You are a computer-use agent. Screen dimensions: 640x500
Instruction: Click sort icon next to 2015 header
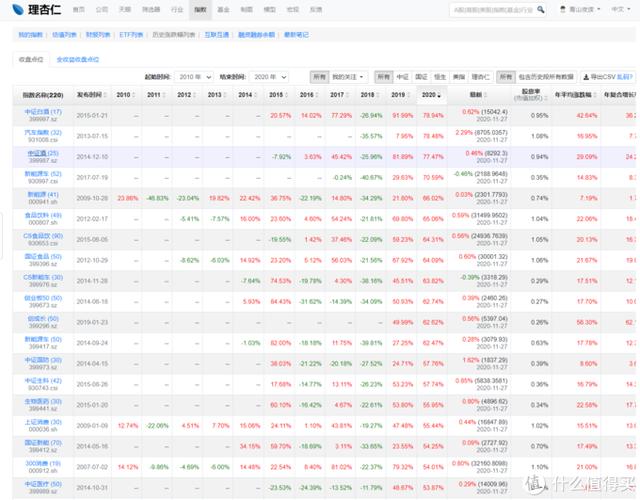(x=286, y=95)
